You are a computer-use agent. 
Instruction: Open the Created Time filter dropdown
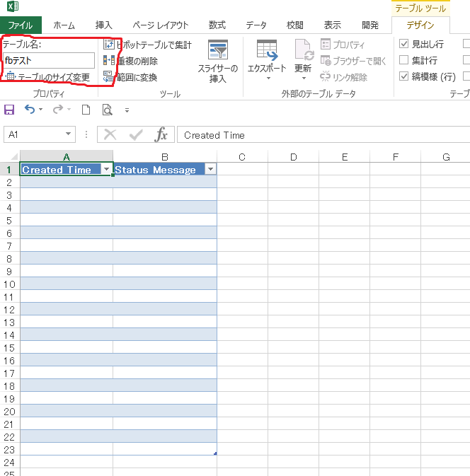pyautogui.click(x=107, y=169)
